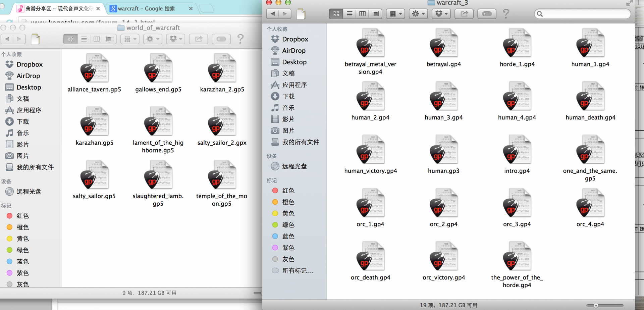Open 应用程序 in world_of_warcraft sidebar
The width and height of the screenshot is (644, 310).
[x=23, y=110]
